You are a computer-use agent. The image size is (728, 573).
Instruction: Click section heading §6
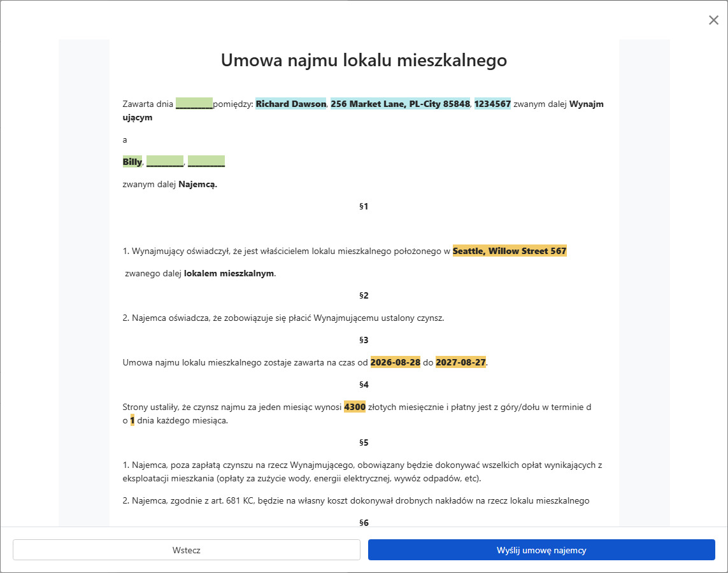tap(364, 523)
